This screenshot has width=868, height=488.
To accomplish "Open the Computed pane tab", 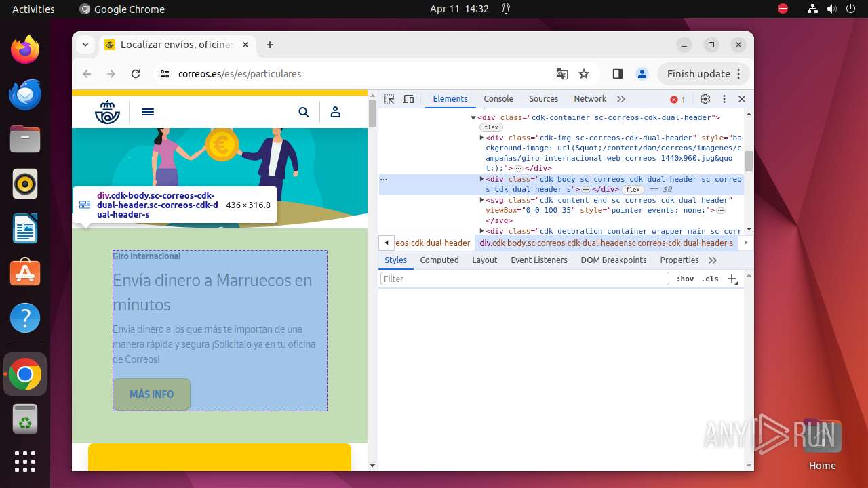I will tap(439, 260).
